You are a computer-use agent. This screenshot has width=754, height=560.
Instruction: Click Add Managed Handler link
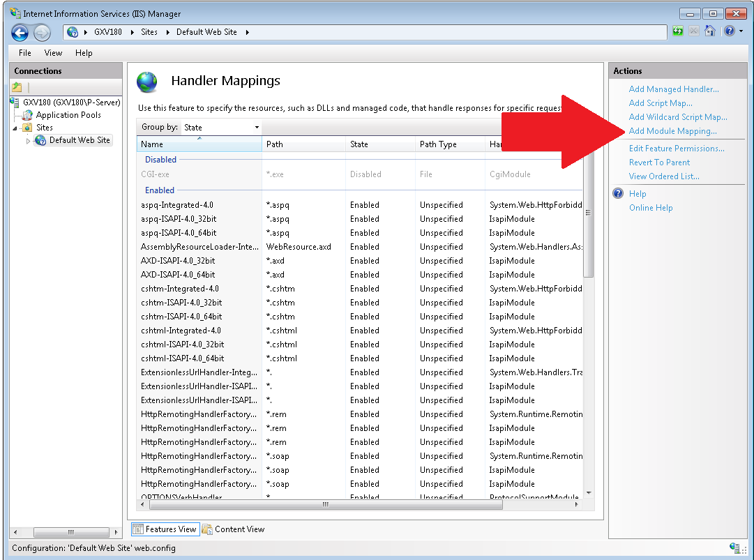(673, 89)
